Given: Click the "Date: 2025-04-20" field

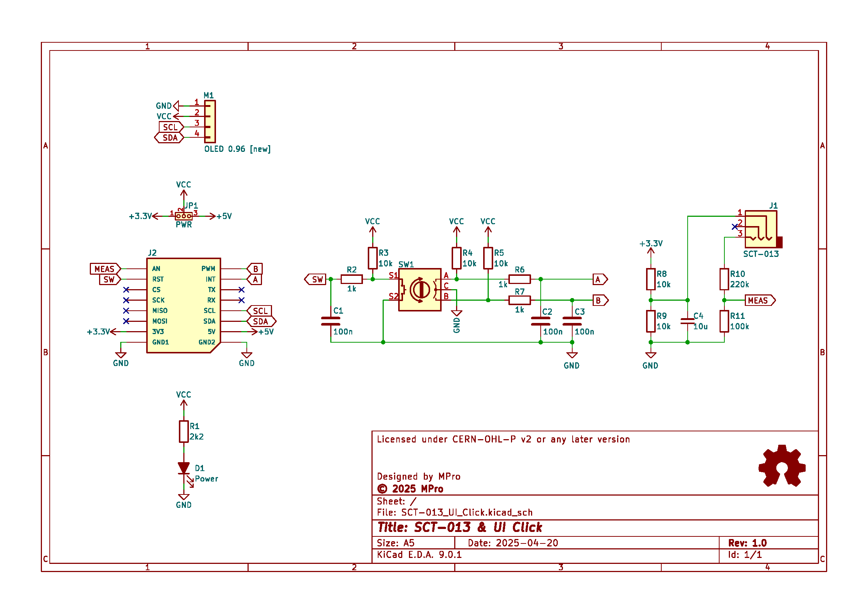Looking at the screenshot, I should point(513,543).
